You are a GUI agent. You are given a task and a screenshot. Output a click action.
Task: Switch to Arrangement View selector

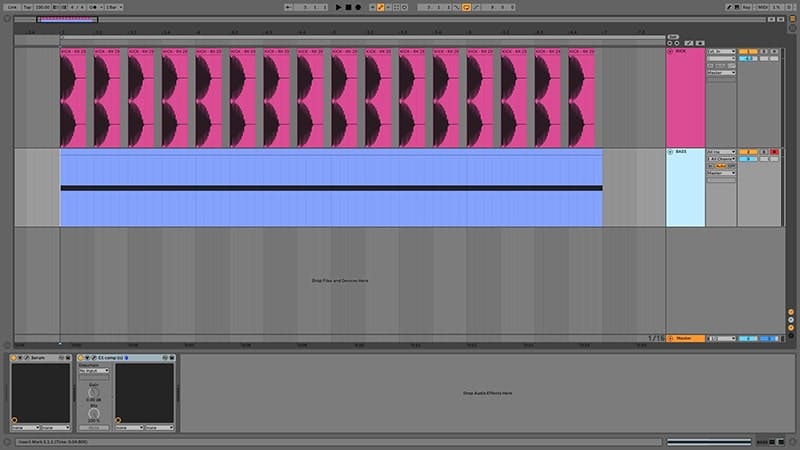pos(792,18)
